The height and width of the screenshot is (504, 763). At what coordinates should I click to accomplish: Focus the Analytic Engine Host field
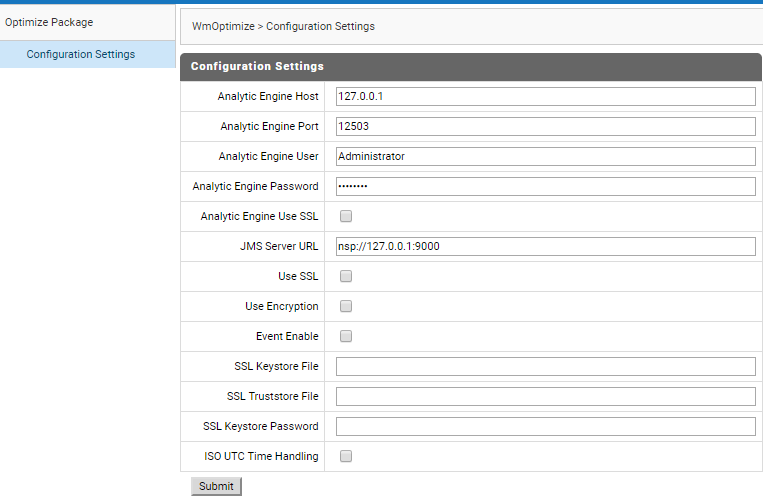545,96
